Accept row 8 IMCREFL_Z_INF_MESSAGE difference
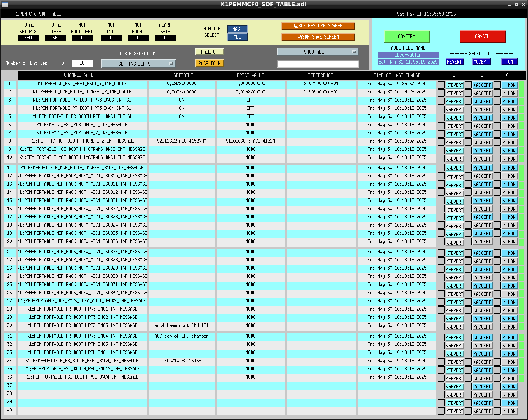 tap(483, 143)
